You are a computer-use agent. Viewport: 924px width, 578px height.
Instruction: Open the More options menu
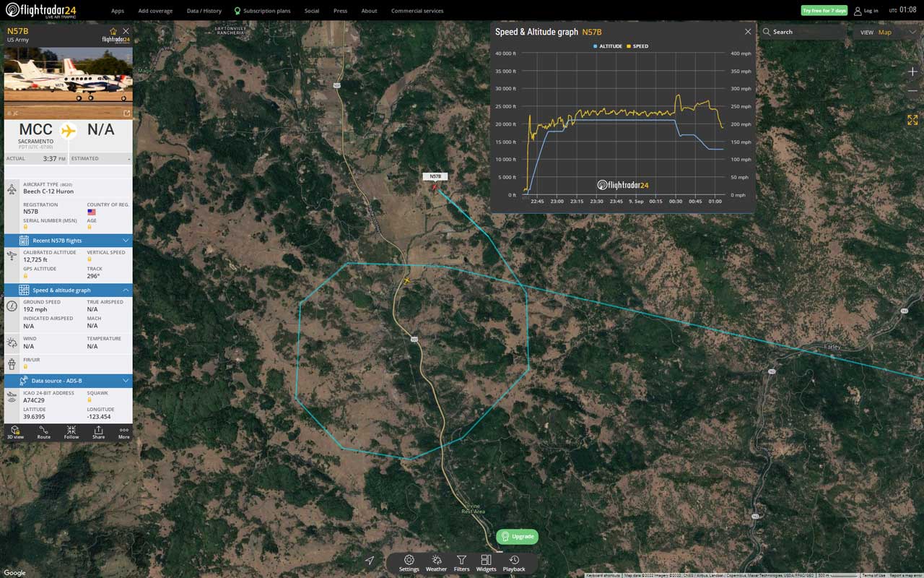point(124,432)
